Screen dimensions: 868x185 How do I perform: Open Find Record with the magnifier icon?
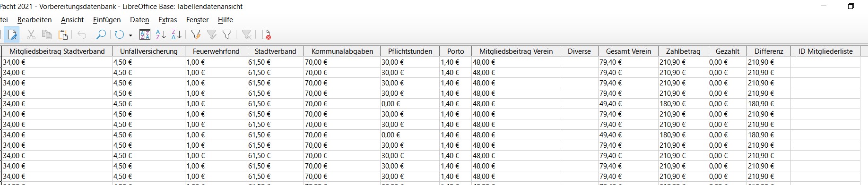point(101,34)
